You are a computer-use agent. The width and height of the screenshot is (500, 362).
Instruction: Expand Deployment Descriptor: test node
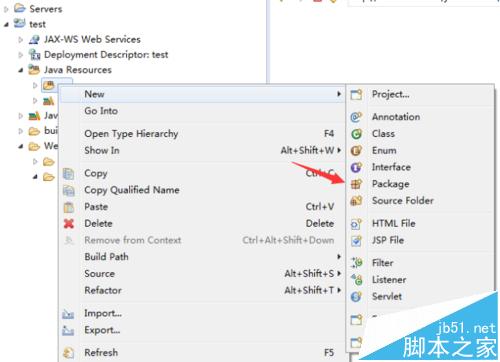(21, 55)
